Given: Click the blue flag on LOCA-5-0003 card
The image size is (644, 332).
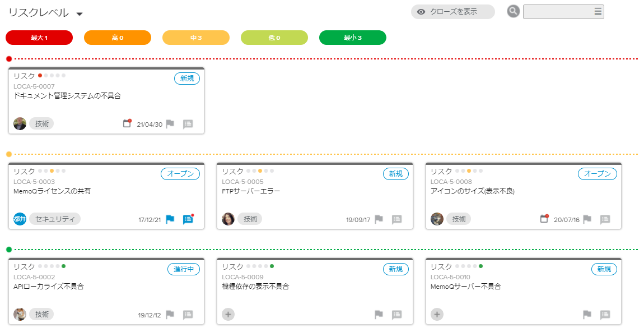Looking at the screenshot, I should [170, 219].
